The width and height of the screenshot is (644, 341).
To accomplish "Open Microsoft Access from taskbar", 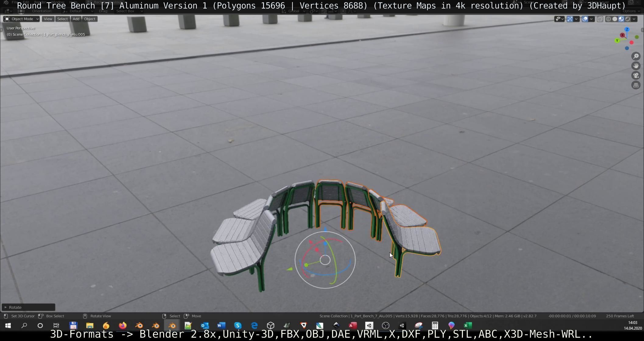I will point(353,325).
